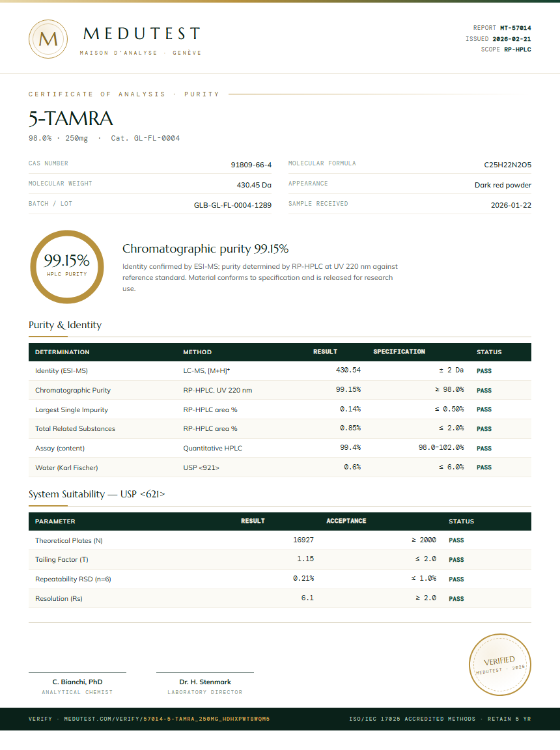Viewport: 560px width, 750px height.
Task: Select the USP <921> method cell
Action: click(x=201, y=468)
